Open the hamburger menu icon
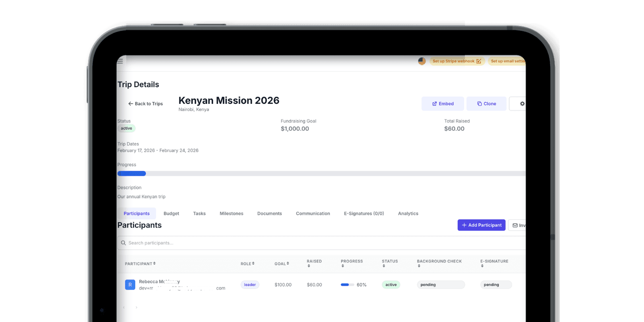 (120, 61)
